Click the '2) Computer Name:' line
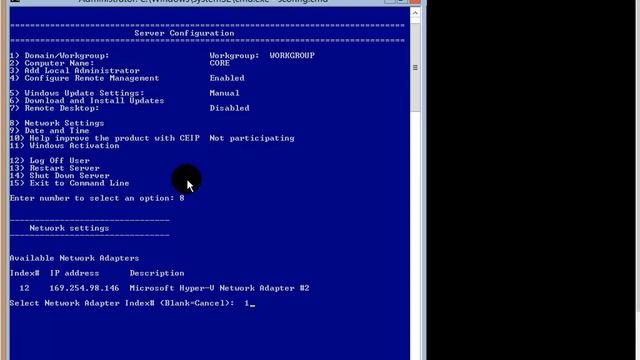 52,63
